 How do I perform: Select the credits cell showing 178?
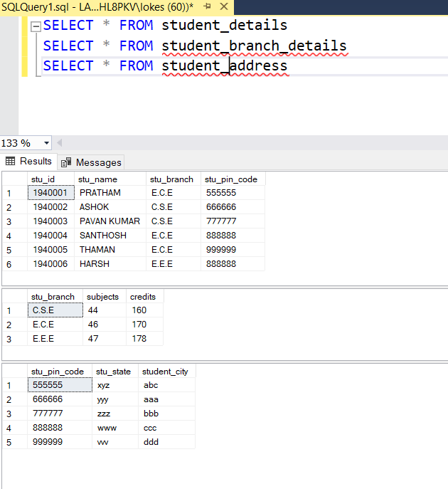(139, 339)
